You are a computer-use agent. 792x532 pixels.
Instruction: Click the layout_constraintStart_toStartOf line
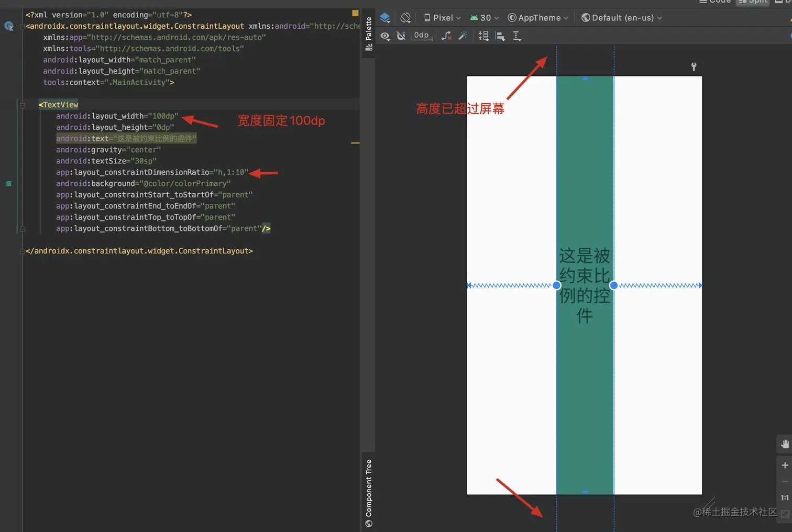point(155,195)
